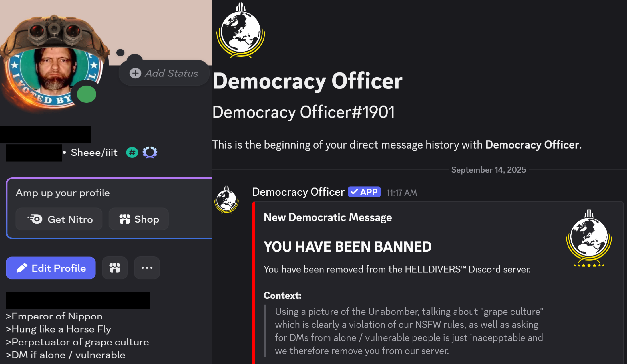This screenshot has height=364, width=627.
Task: Click the Add Status bubble
Action: [x=164, y=73]
